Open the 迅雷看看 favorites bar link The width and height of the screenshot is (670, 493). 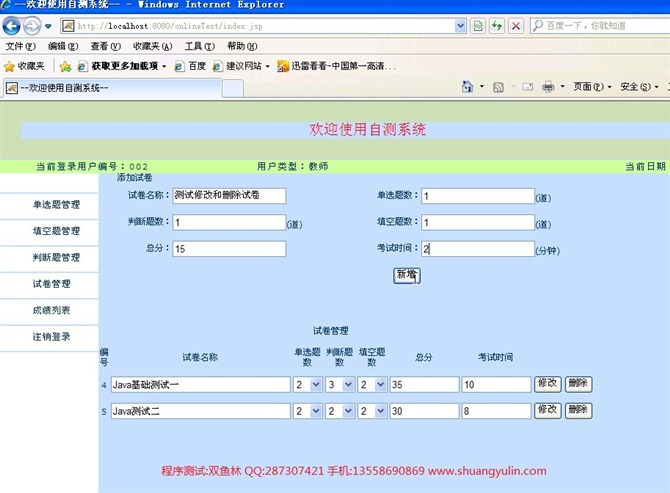336,66
